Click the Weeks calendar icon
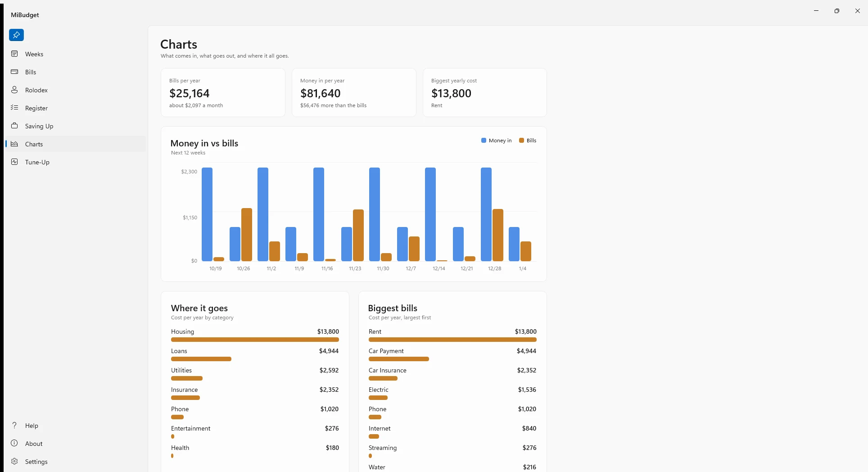This screenshot has width=868, height=472. tap(14, 54)
